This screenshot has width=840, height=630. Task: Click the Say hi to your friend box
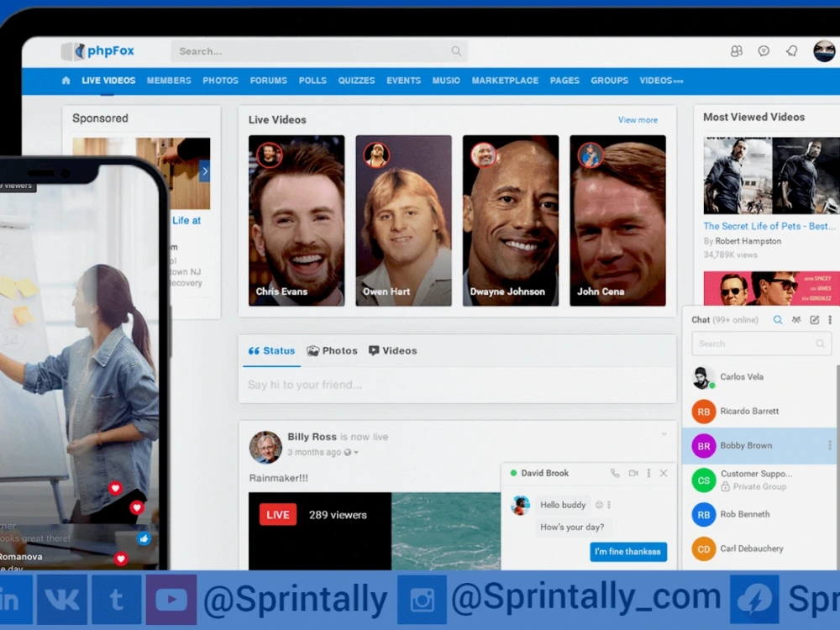(457, 385)
